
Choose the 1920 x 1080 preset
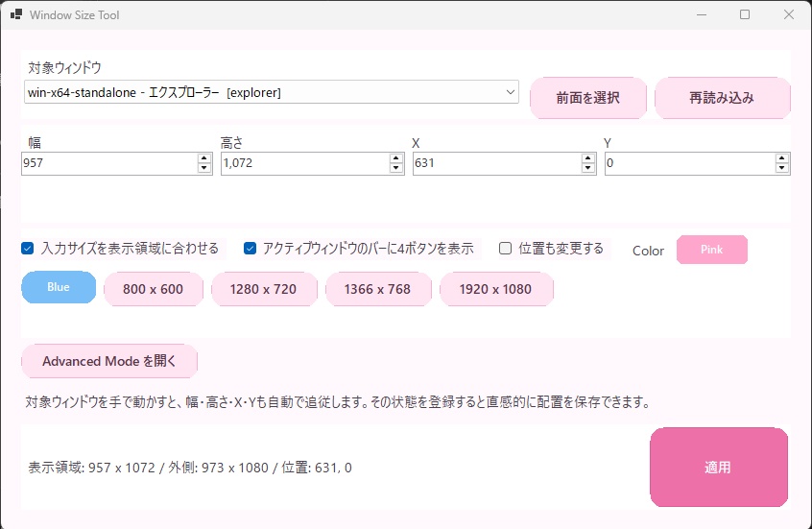[x=496, y=289]
